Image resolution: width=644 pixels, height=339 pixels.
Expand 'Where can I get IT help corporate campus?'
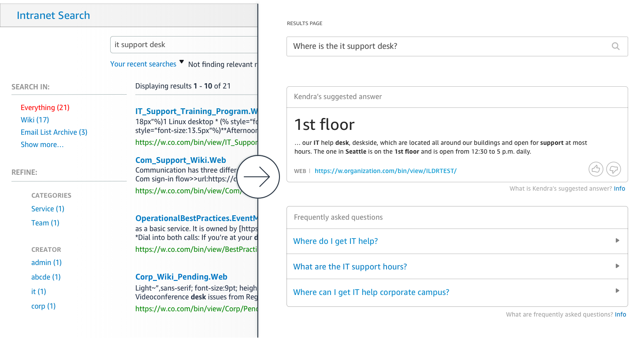click(617, 292)
